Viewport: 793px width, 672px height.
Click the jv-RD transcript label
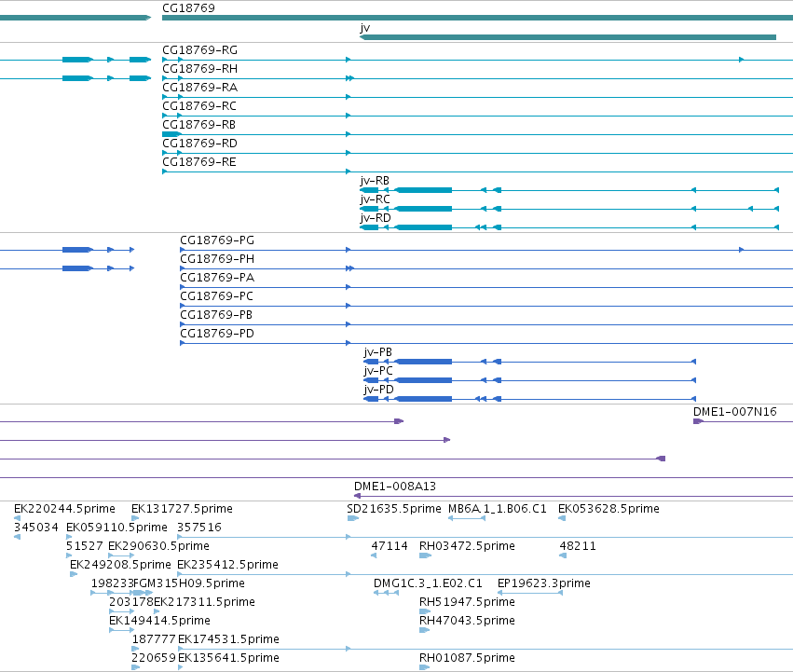pos(376,218)
